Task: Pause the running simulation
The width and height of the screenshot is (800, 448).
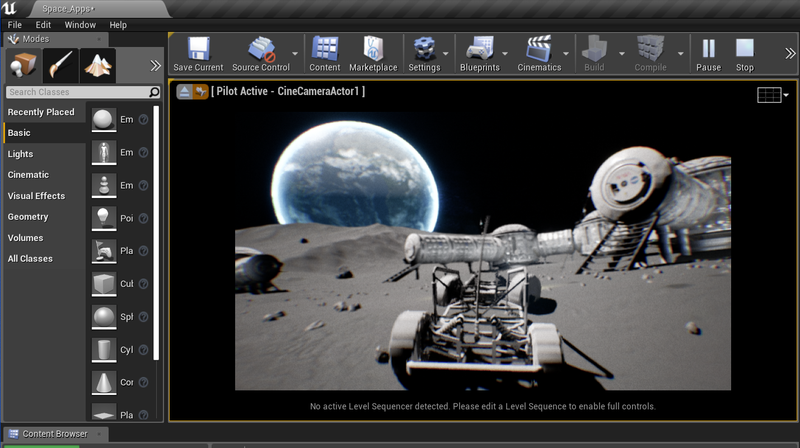Action: coord(708,49)
